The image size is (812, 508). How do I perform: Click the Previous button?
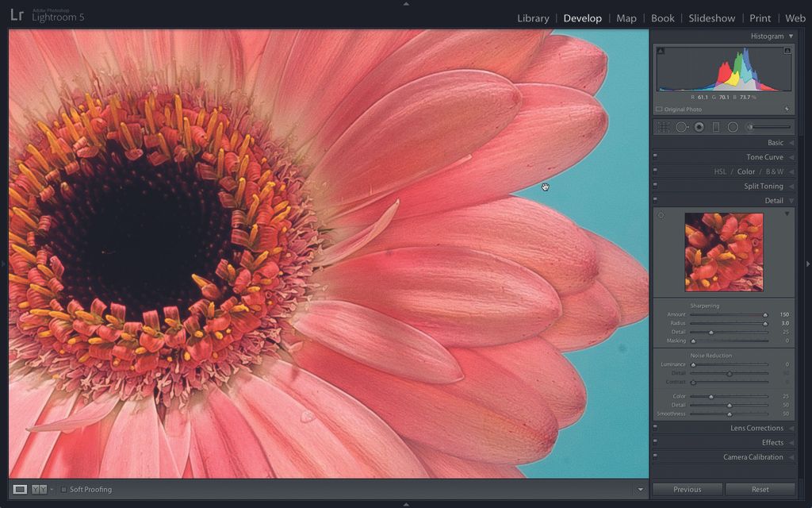tap(688, 489)
